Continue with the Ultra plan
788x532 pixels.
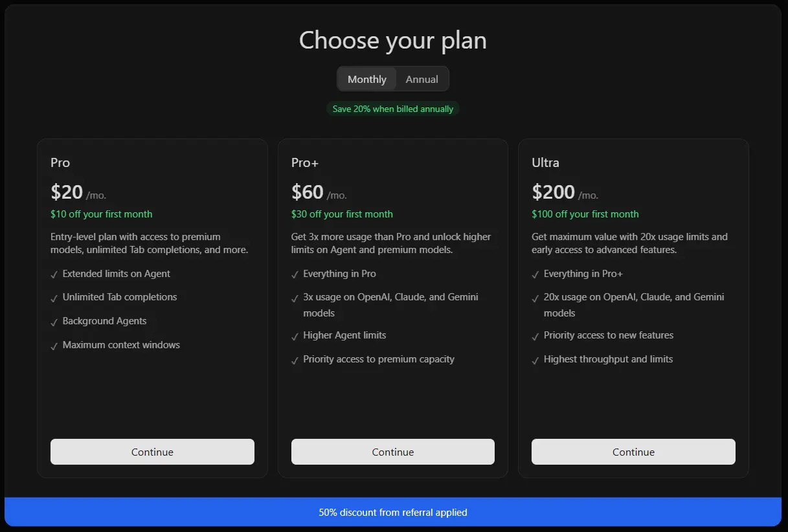(633, 452)
